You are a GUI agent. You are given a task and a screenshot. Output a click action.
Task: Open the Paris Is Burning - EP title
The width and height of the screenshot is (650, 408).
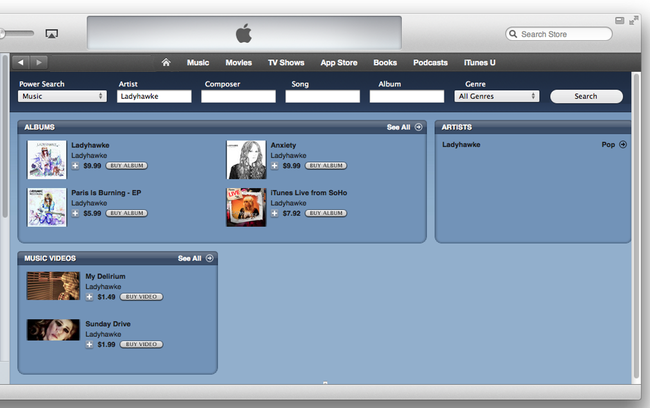coord(106,193)
